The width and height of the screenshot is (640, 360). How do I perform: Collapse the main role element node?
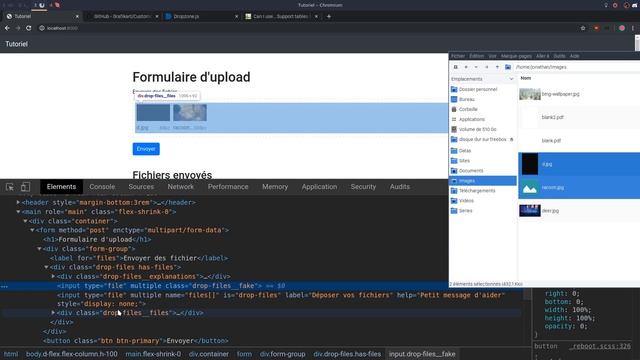point(18,211)
